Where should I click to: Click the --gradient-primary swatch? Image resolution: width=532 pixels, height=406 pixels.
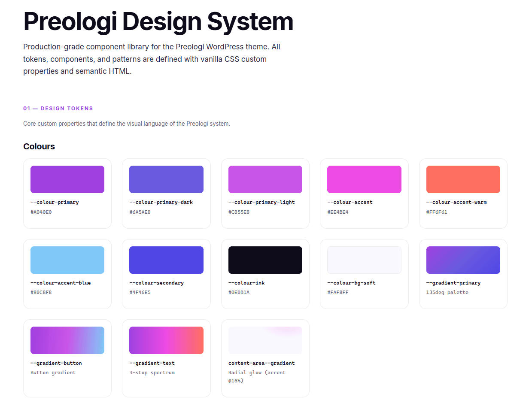463,260
